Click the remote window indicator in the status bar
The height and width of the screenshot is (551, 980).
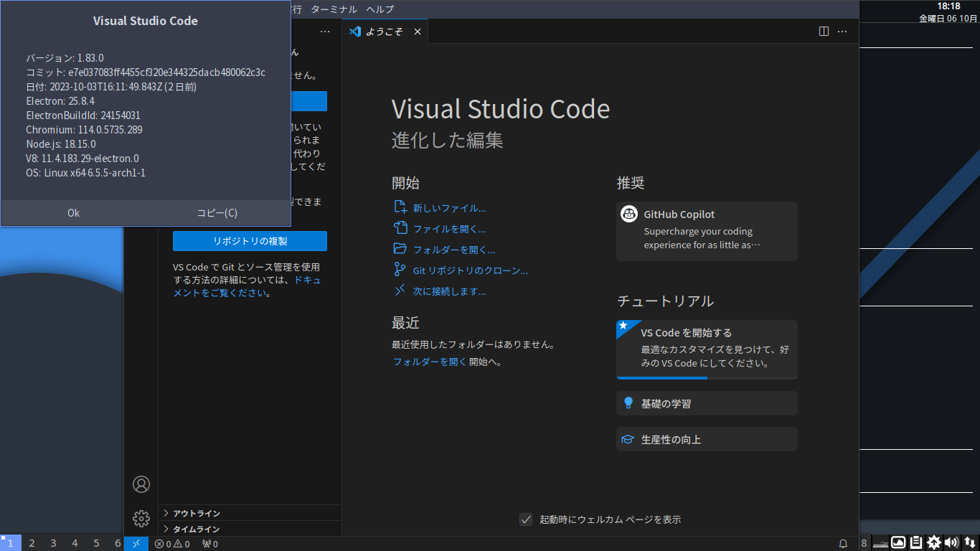(136, 544)
